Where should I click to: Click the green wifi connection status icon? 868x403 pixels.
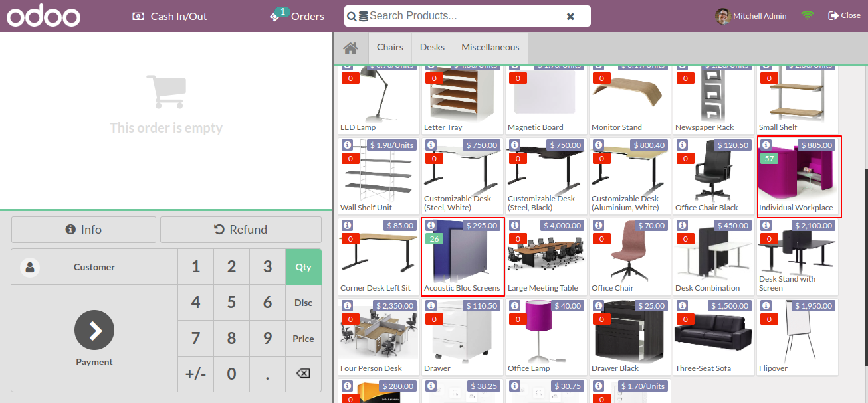[808, 15]
